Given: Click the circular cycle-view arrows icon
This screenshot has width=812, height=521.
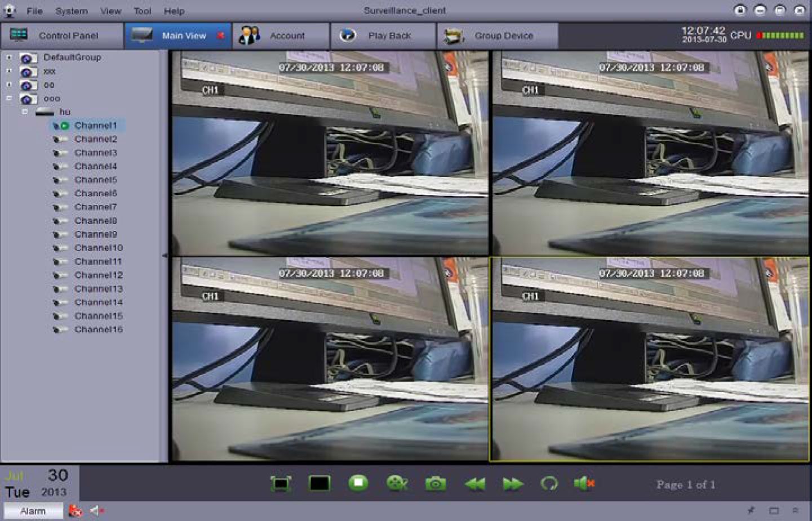Looking at the screenshot, I should tap(549, 483).
